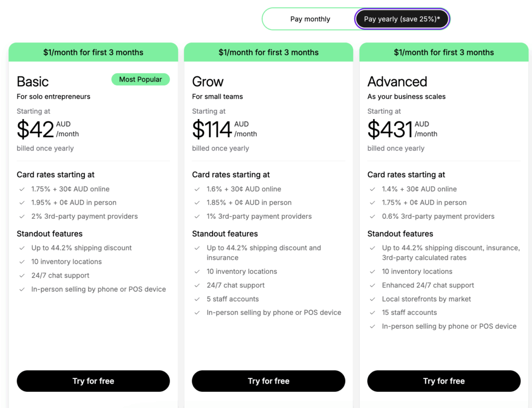The width and height of the screenshot is (532, 408).
Task: Click the Basic plan title
Action: click(33, 82)
